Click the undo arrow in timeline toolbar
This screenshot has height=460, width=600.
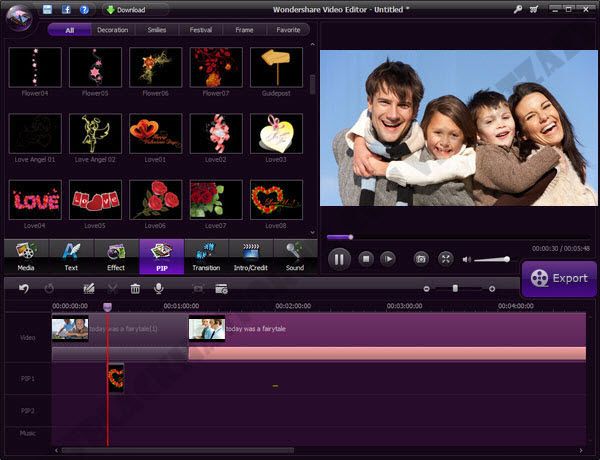point(24,289)
